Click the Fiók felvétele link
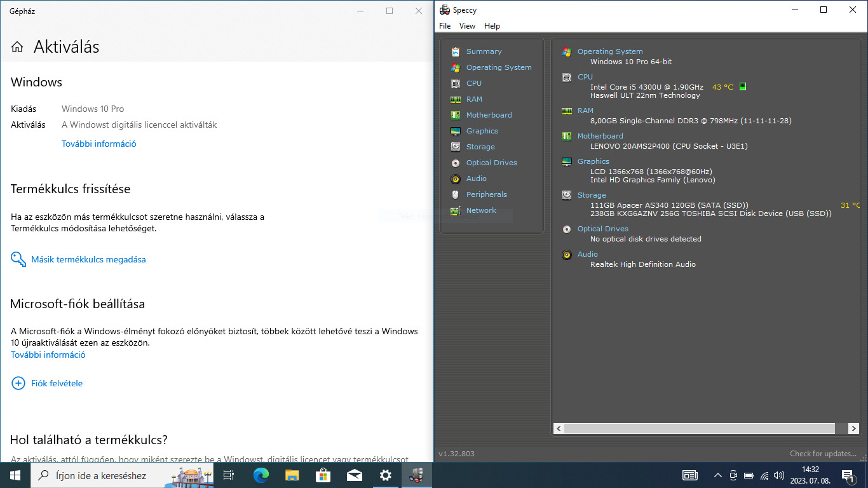Viewport: 868px width, 488px height. tap(57, 383)
